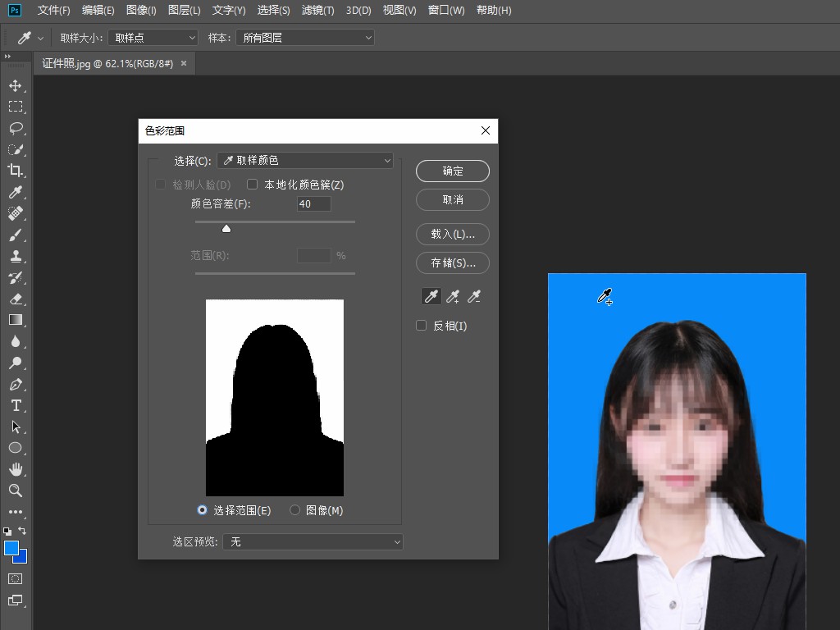Select the 图像(M) radio button
Viewport: 840px width, 630px height.
pos(295,510)
